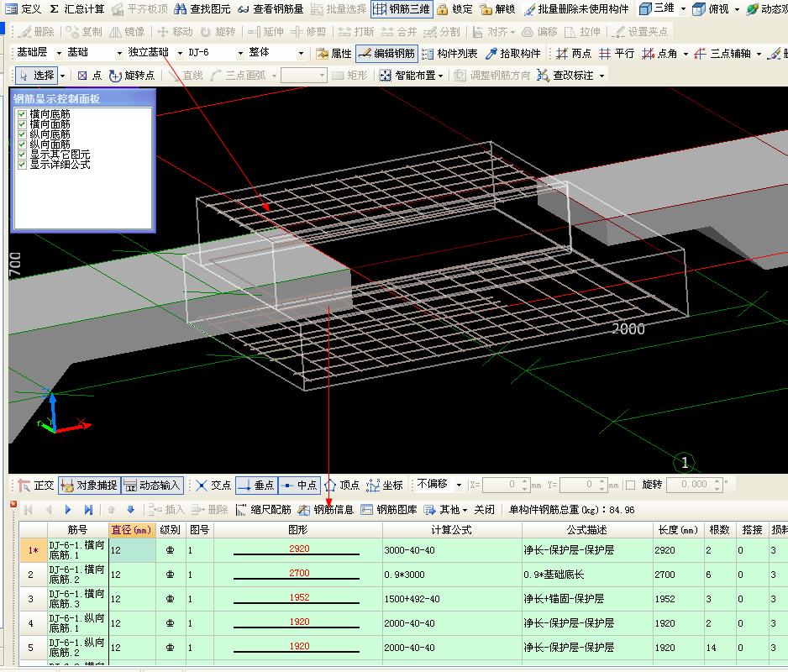This screenshot has height=672, width=788.
Task: Open 钢筋图库 rebar library
Action: coord(389,510)
